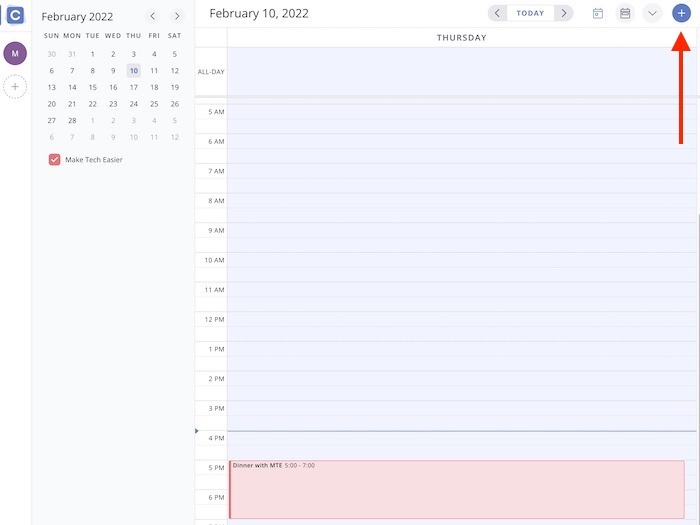Screen dimensions: 700x525
Task: Click the February 2022 month title
Action: pyautogui.click(x=77, y=17)
